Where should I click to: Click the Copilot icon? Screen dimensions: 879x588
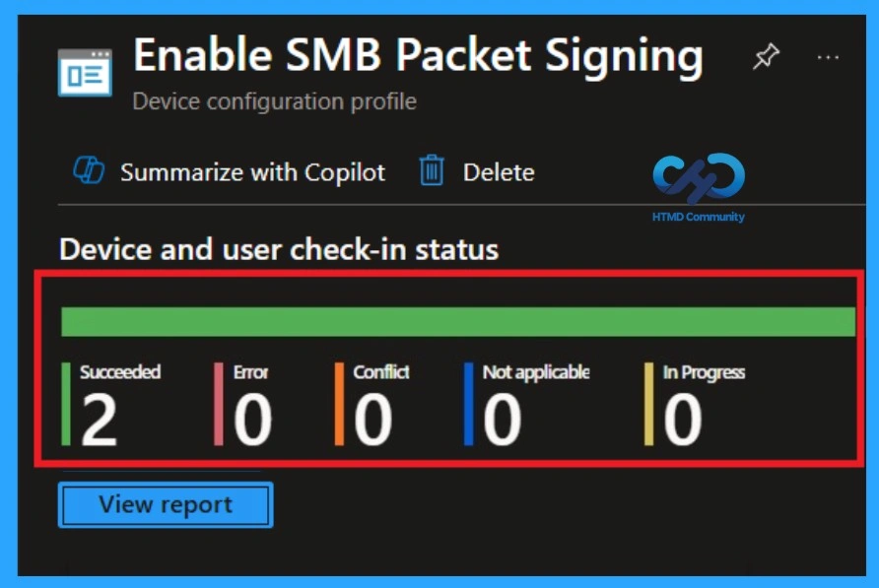90,170
